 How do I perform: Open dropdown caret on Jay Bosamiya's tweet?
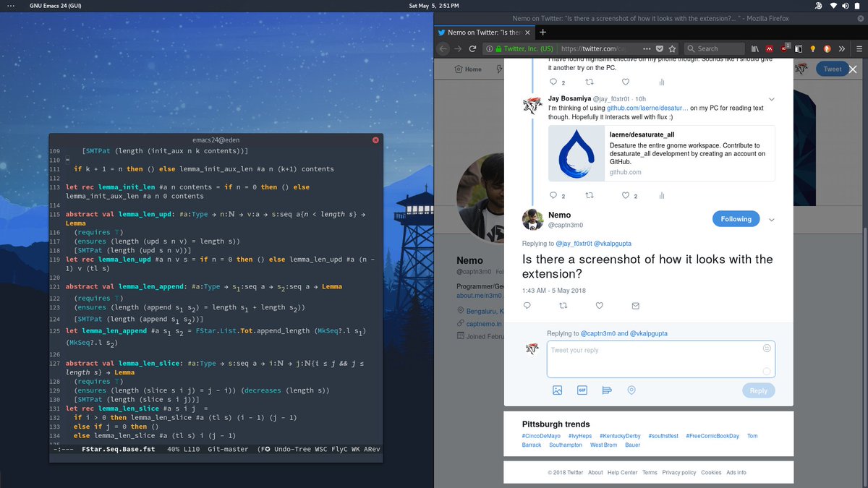coord(772,98)
